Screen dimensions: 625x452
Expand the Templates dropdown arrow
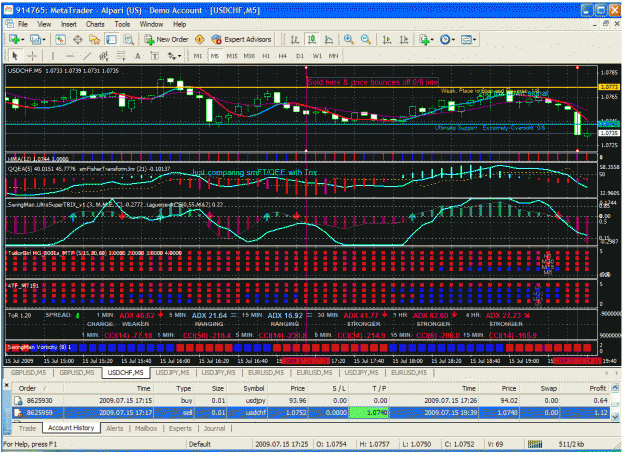[474, 39]
